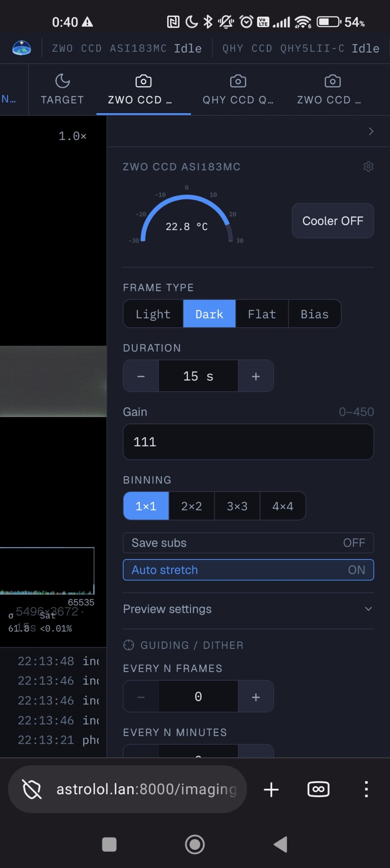Viewport: 390px width, 868px height.
Task: Select 2×2 binning
Action: pyautogui.click(x=191, y=506)
